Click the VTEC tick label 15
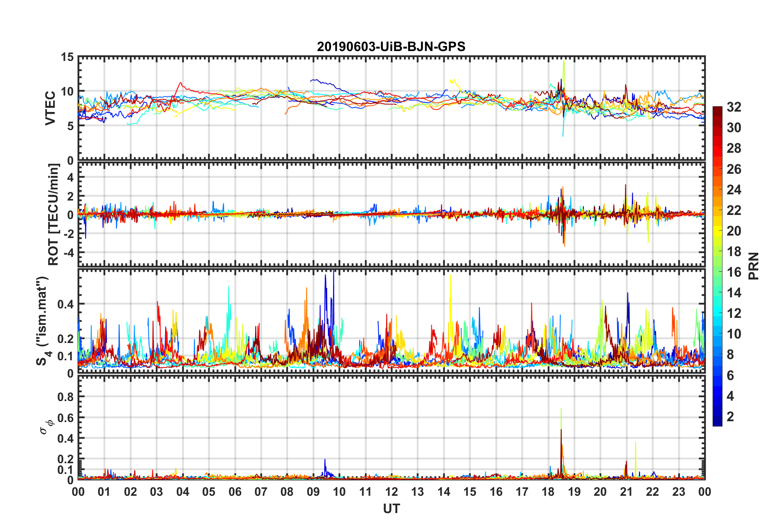The height and width of the screenshot is (532, 783). click(x=67, y=57)
